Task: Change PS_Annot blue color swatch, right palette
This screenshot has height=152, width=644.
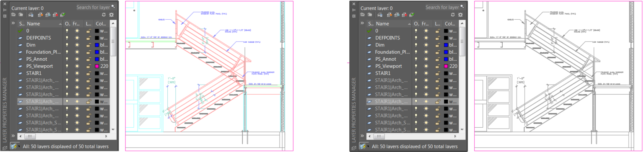Action: tap(446, 59)
